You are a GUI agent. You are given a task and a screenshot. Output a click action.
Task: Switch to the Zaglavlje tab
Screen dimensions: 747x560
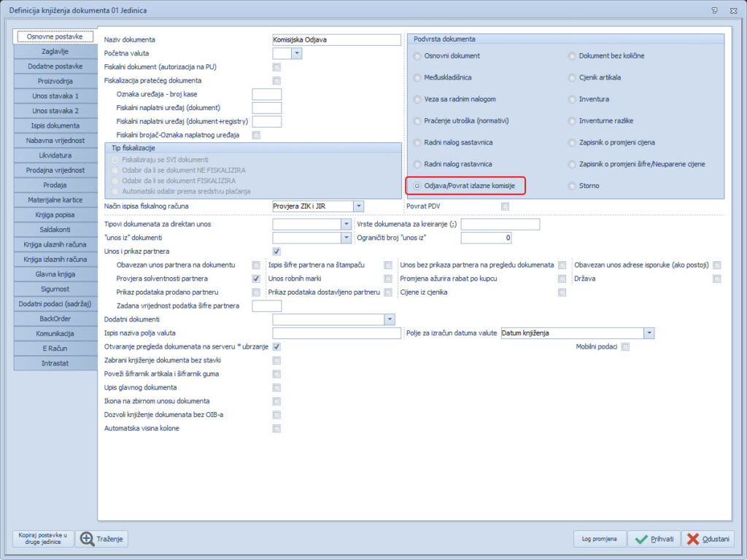click(x=55, y=51)
